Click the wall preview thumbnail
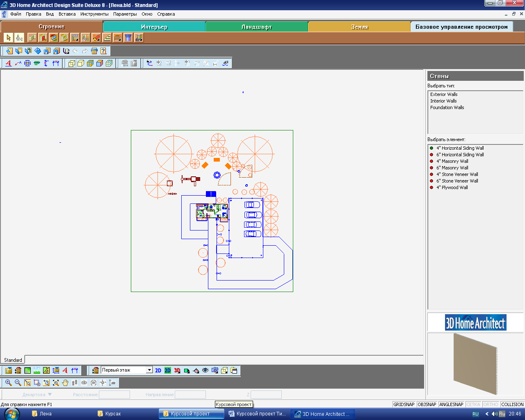 coord(475,363)
